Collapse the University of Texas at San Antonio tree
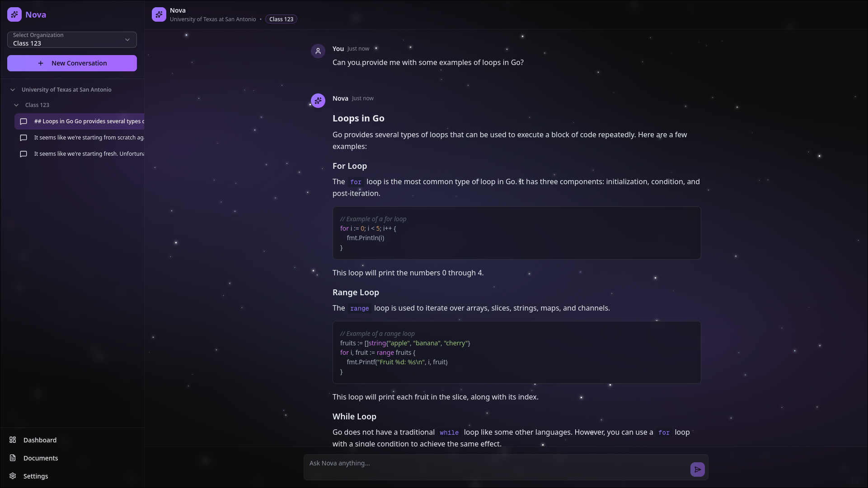The width and height of the screenshot is (868, 488). [13, 90]
